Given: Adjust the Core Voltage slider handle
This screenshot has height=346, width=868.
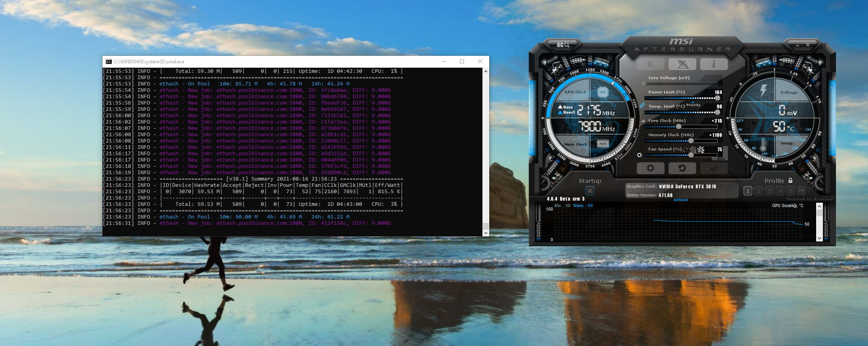Looking at the screenshot, I should click(644, 84).
